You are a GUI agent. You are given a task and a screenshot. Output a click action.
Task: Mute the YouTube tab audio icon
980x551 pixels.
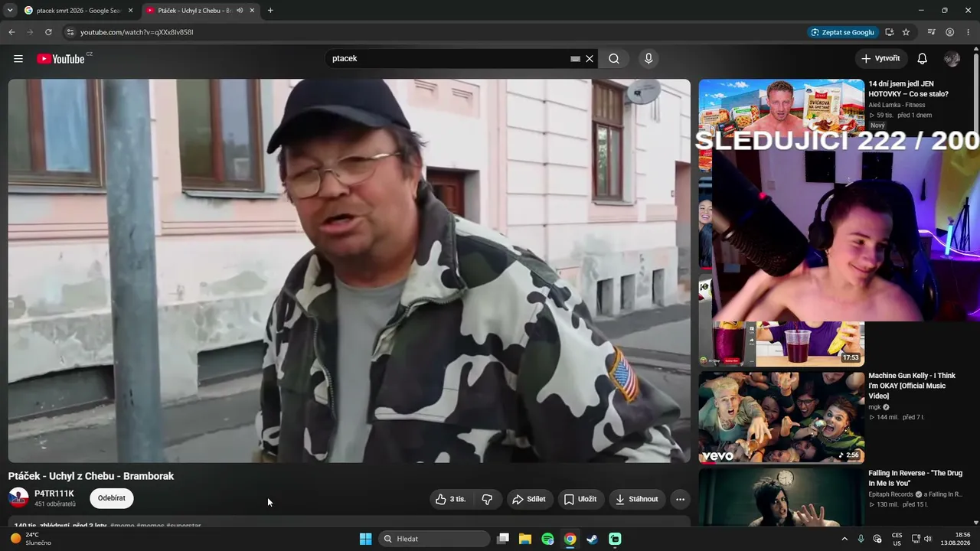(240, 11)
